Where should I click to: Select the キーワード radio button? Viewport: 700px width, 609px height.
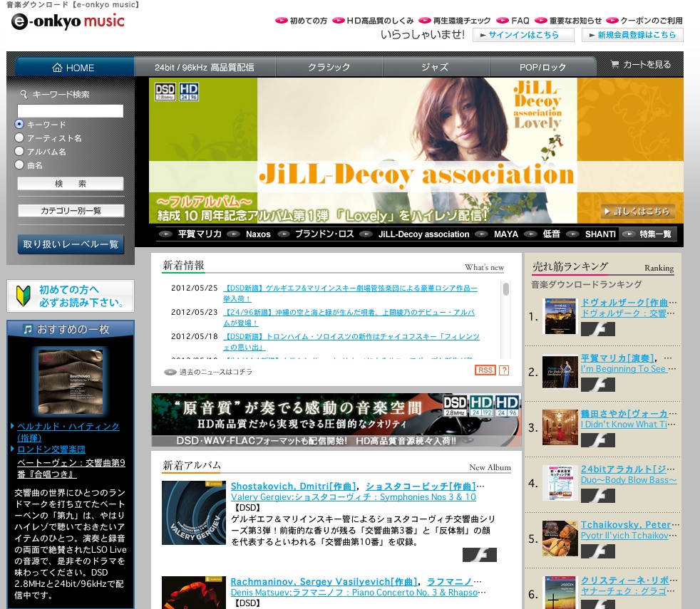20,125
